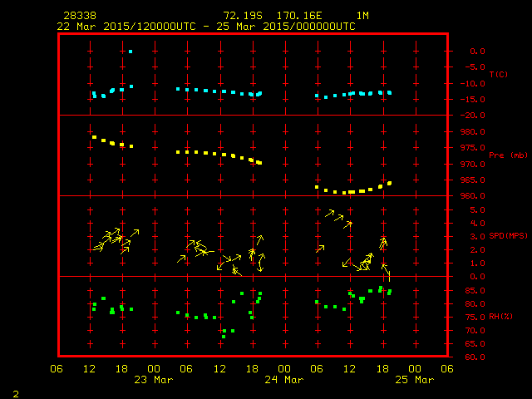
Task: Click the 4.0 wind speed axis value
Action: [x=477, y=224]
